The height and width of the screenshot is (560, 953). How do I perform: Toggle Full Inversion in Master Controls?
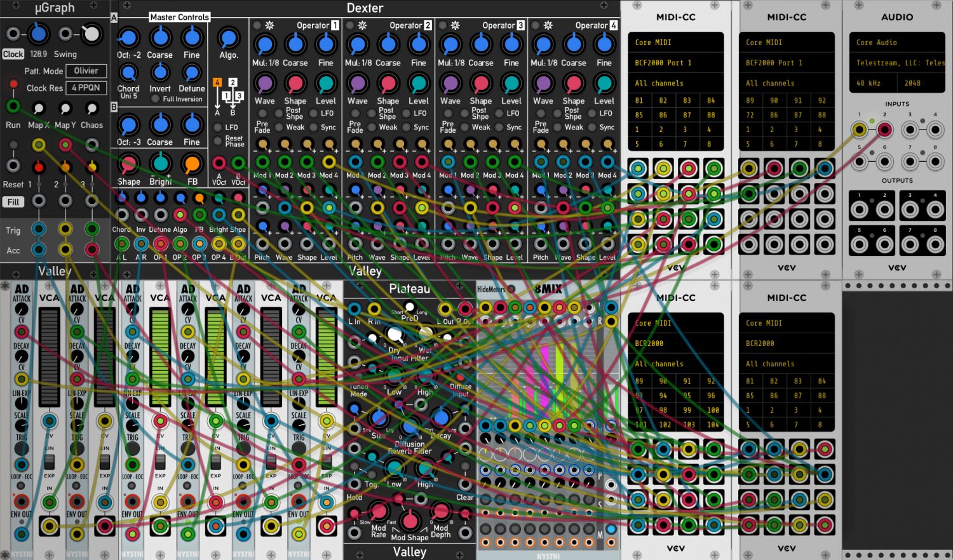(x=155, y=99)
